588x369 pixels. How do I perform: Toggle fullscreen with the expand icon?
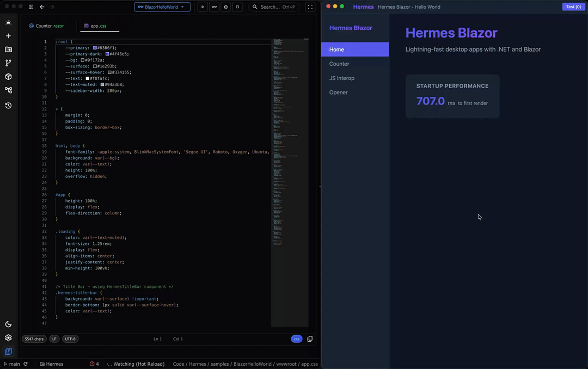(310, 7)
